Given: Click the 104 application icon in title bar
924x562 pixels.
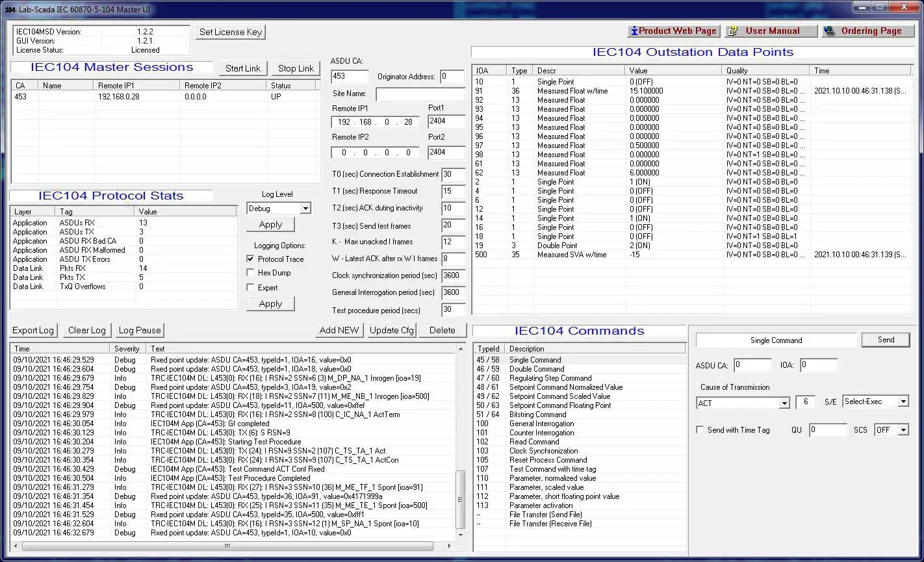Looking at the screenshot, I should coord(10,10).
